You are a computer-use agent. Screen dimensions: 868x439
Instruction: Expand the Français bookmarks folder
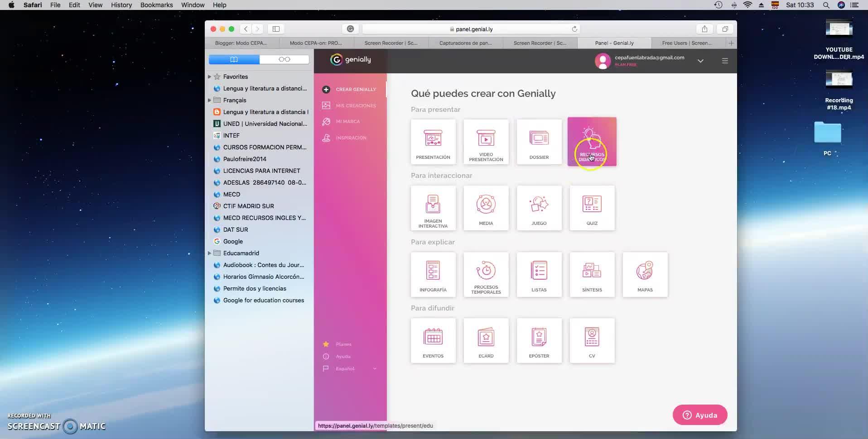coord(209,100)
